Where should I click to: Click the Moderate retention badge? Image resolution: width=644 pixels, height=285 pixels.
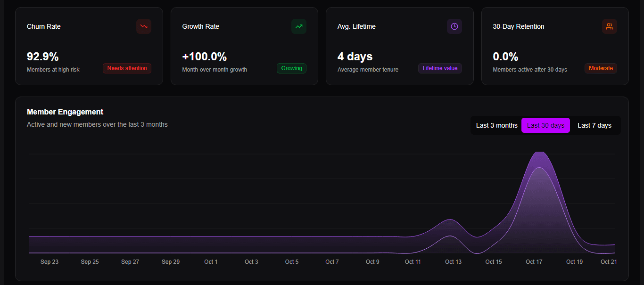pos(601,68)
